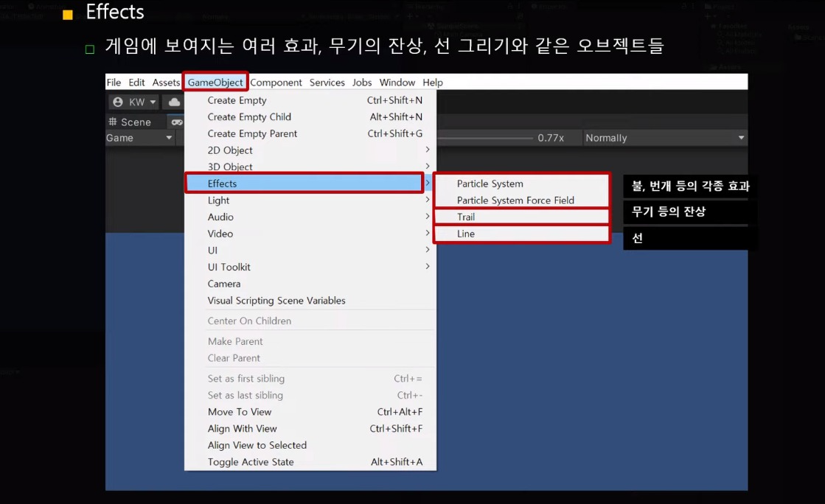Screen dimensions: 825x504
Task: Open the Normally dropdown
Action: pos(665,138)
